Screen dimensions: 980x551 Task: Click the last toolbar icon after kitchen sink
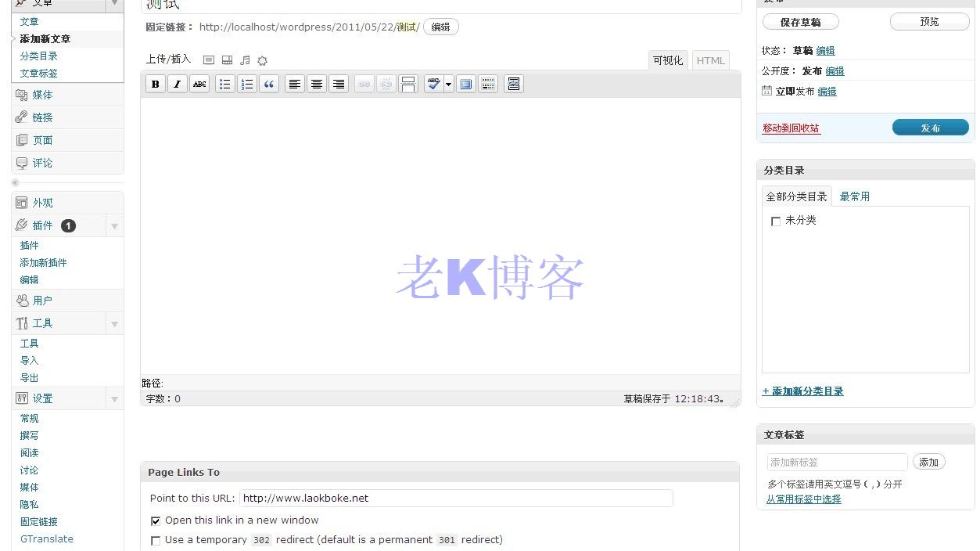514,84
